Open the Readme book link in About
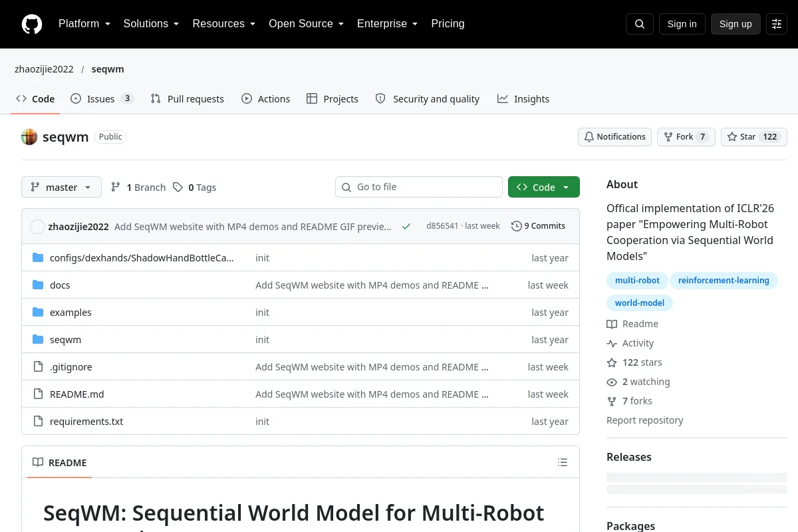Viewport: 798px width, 532px height. 632,324
